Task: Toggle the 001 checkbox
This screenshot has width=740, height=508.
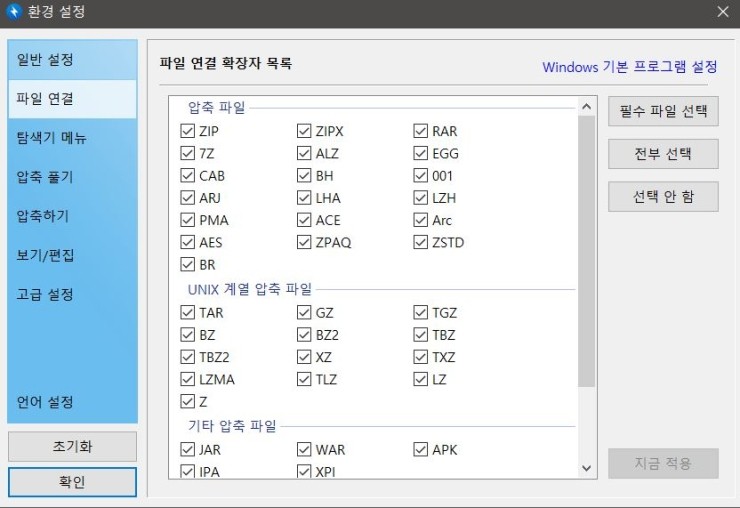Action: (x=420, y=175)
